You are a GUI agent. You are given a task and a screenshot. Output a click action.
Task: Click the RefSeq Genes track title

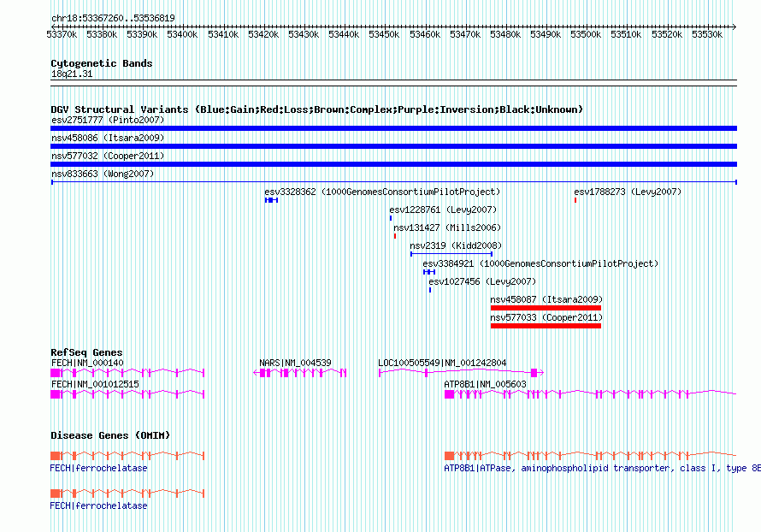click(x=86, y=352)
